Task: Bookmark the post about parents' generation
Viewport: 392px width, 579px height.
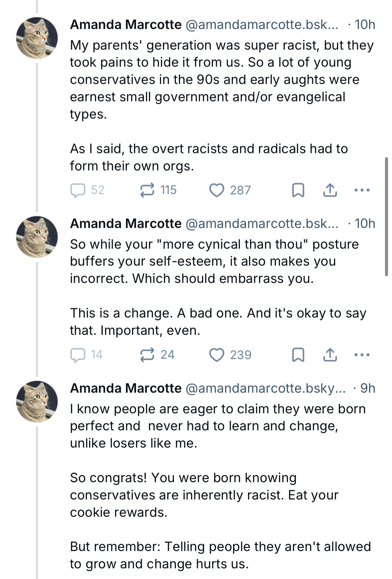Action: pyautogui.click(x=298, y=190)
